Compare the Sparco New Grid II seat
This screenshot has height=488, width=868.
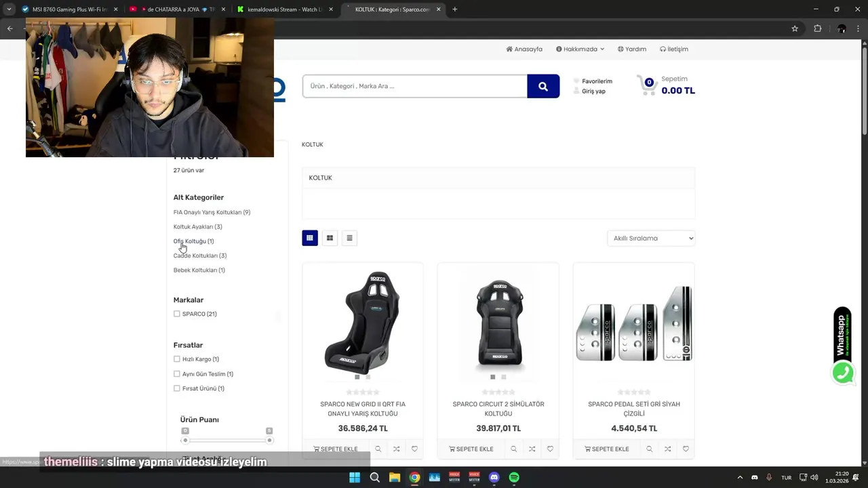396,449
